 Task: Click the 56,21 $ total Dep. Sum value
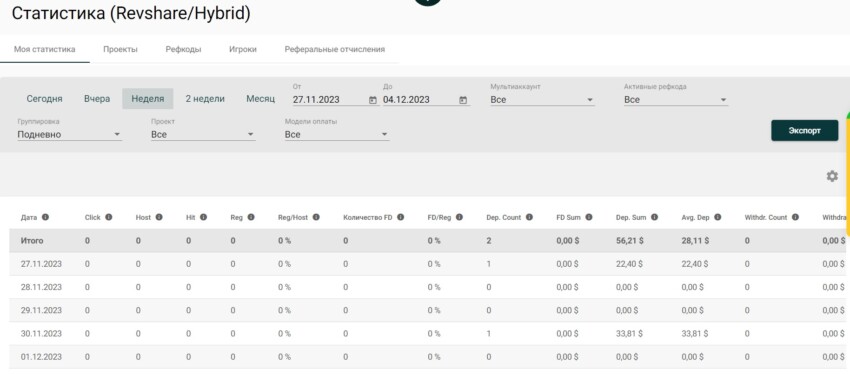coord(629,241)
